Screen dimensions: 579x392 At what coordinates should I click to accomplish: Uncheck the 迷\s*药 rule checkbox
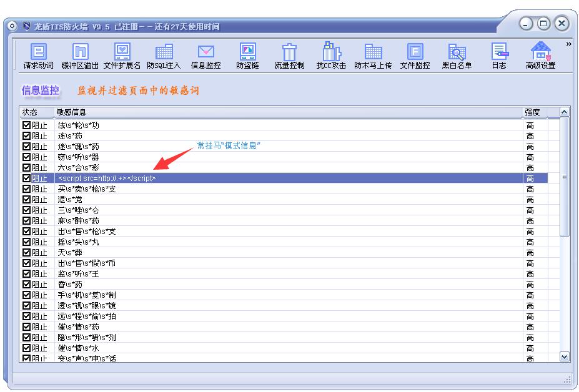point(26,136)
